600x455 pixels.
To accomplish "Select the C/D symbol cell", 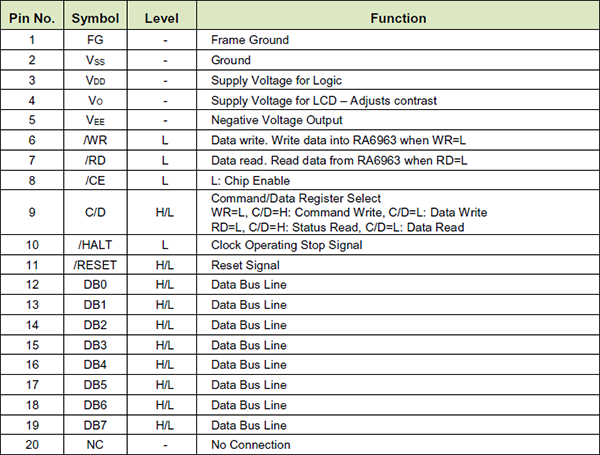I will click(x=96, y=213).
